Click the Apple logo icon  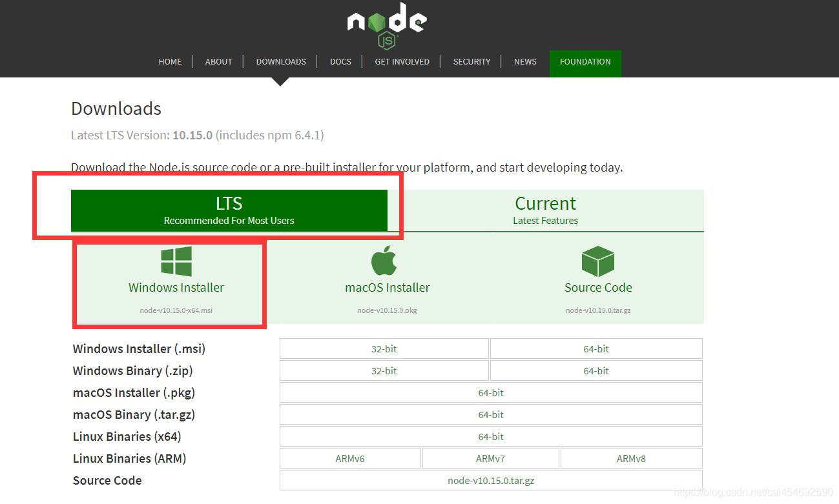click(x=384, y=260)
